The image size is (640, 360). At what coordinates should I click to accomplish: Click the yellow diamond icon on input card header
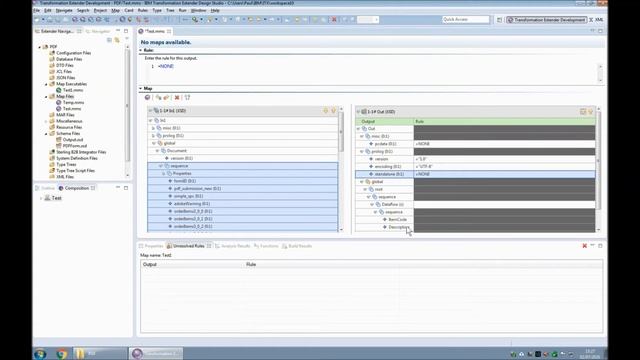tap(326, 111)
